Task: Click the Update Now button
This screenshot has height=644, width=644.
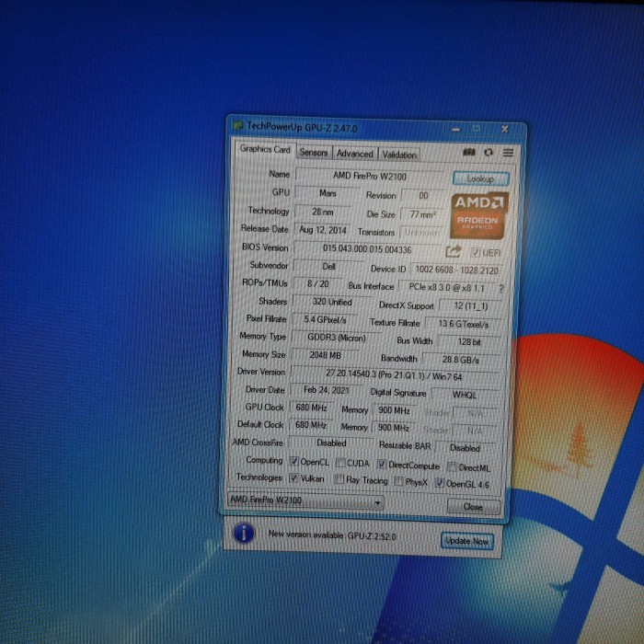Action: pos(467,541)
